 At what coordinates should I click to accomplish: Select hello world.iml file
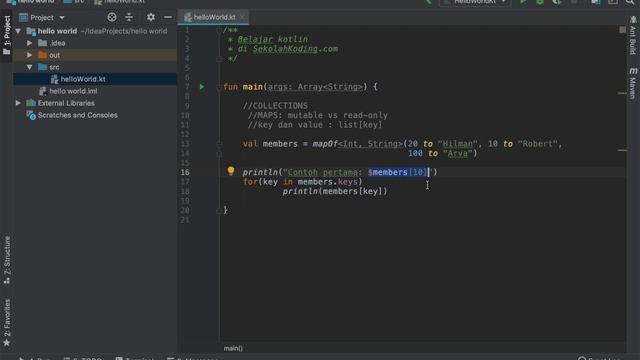pyautogui.click(x=73, y=91)
